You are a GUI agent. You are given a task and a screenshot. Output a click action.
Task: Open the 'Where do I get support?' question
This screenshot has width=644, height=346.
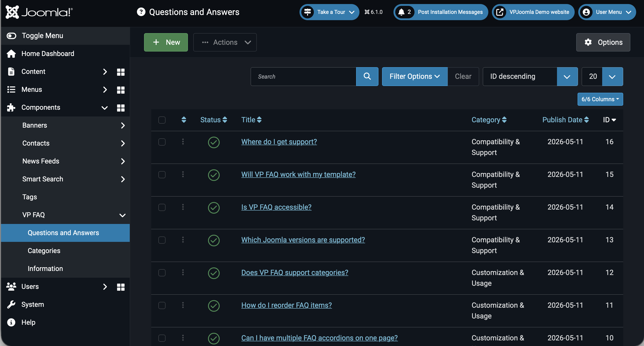pos(279,142)
